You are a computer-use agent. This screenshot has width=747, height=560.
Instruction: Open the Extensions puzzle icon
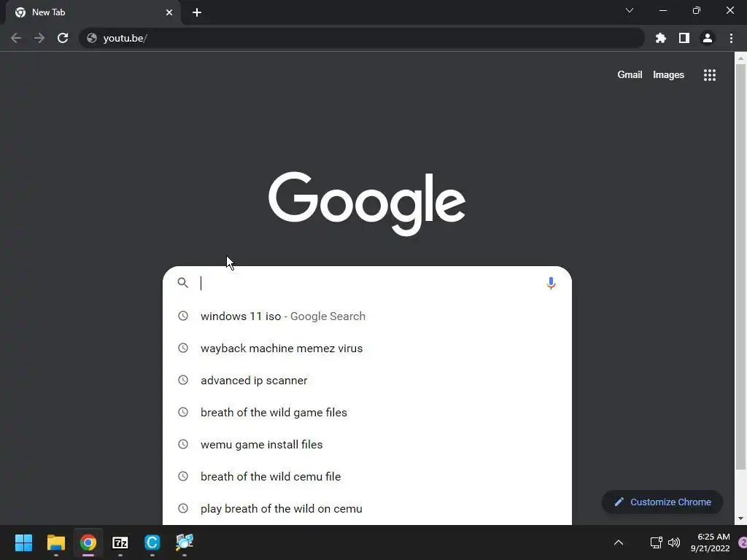point(660,38)
